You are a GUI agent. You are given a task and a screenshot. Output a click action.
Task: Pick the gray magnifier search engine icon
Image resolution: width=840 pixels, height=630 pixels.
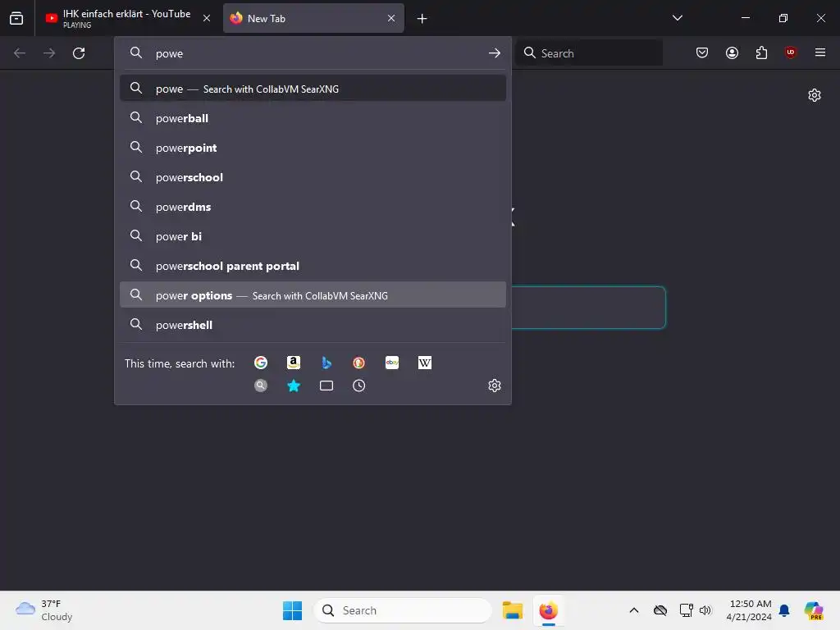(x=261, y=386)
